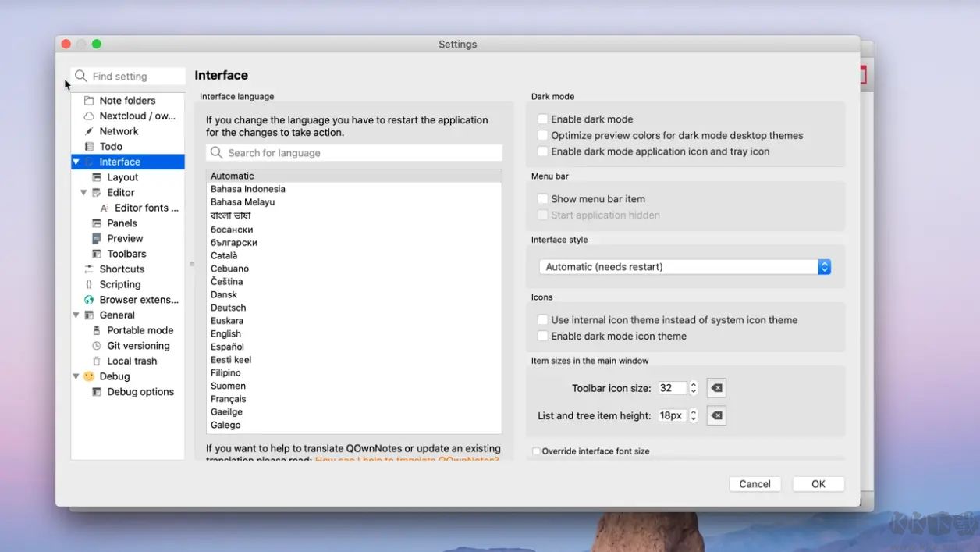
Task: Open the Network settings icon
Action: [x=89, y=131]
